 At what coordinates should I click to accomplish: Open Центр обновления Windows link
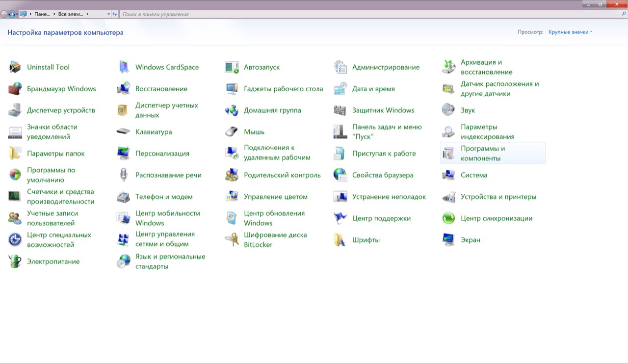[274, 218]
